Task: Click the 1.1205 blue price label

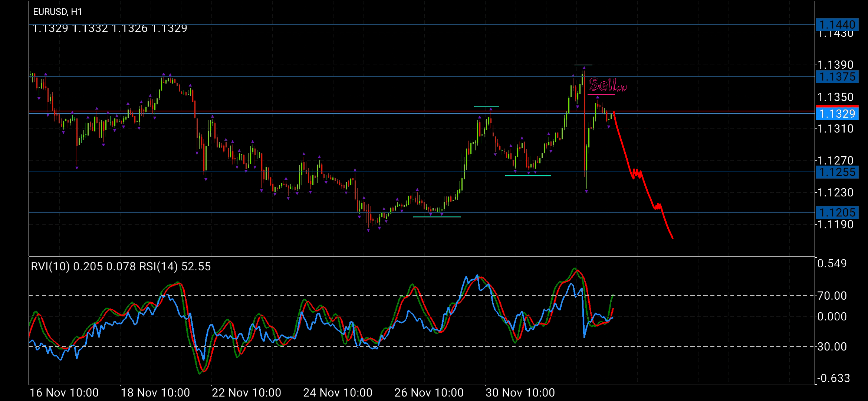Action: pos(836,212)
